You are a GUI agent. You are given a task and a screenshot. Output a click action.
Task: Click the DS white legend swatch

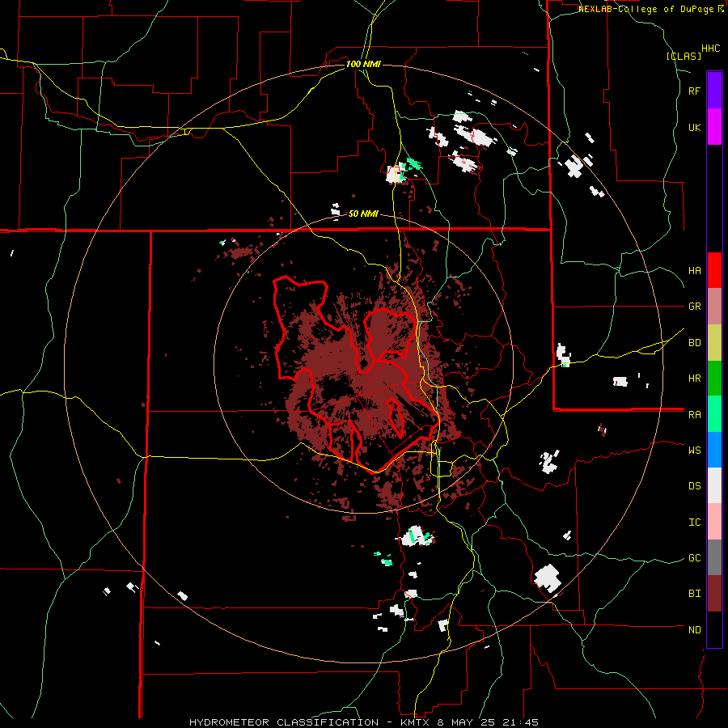point(714,485)
